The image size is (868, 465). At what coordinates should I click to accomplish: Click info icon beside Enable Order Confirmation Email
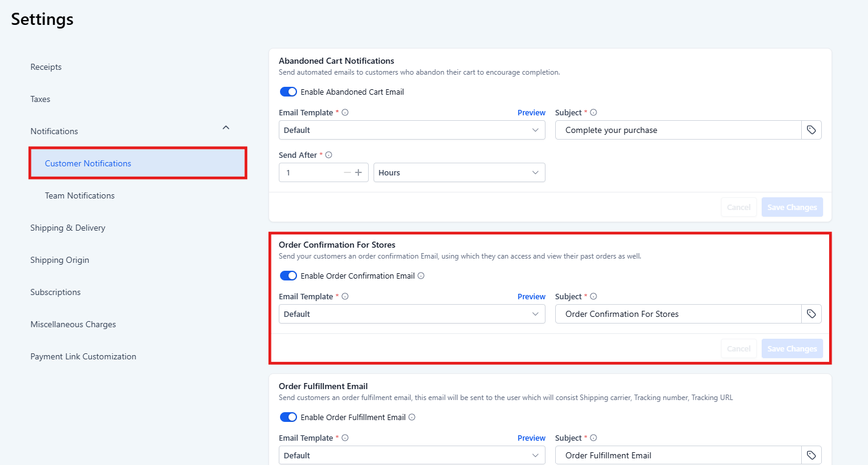(421, 276)
